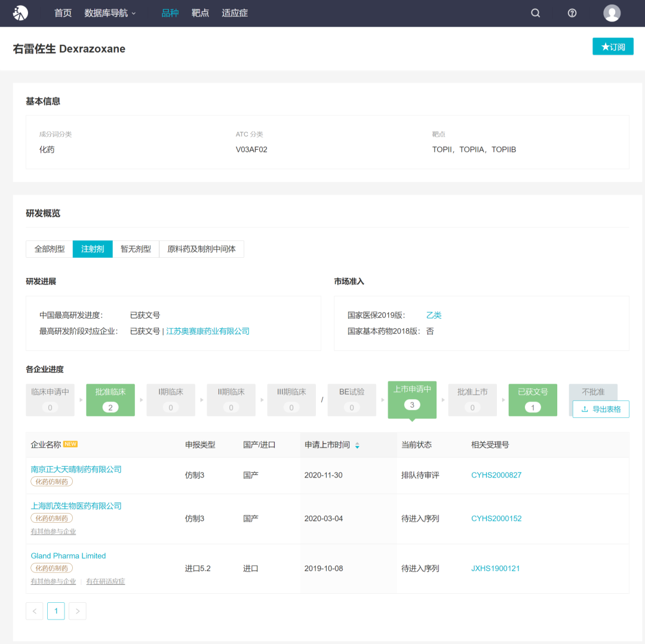Select the 上市申请中 stage box
Screen dimensions: 645x644
click(x=412, y=400)
